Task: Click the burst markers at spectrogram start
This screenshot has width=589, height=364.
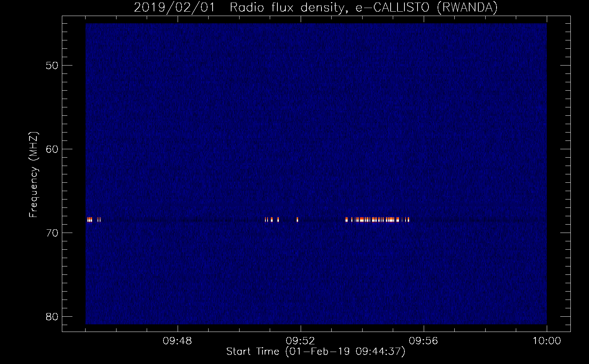Action: point(94,219)
